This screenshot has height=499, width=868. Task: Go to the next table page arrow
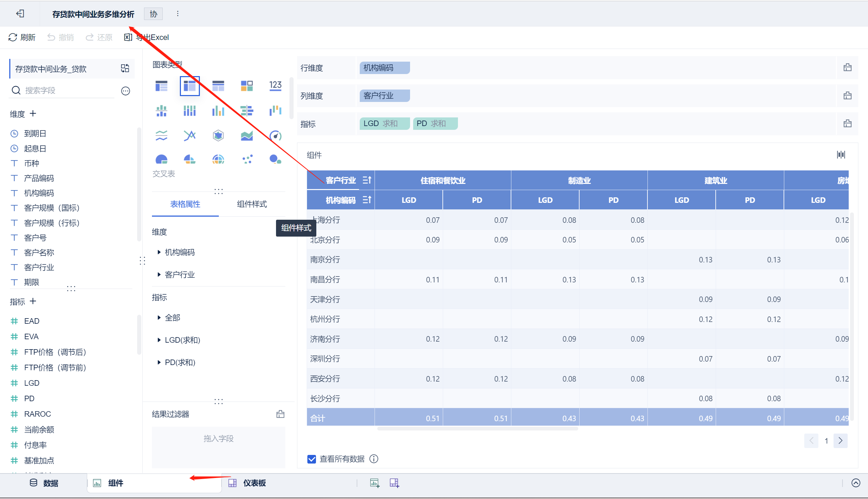click(x=840, y=440)
